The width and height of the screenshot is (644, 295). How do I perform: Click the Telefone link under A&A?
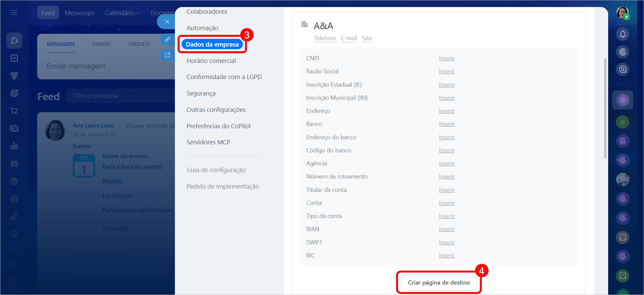325,38
